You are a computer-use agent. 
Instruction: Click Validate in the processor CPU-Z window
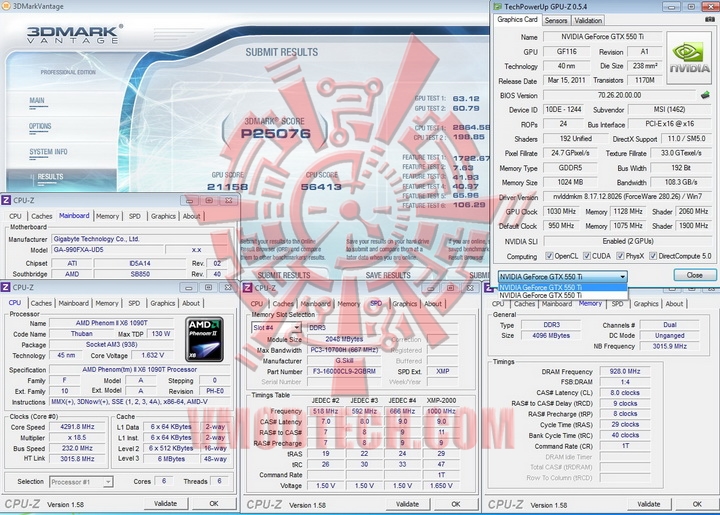tap(165, 504)
